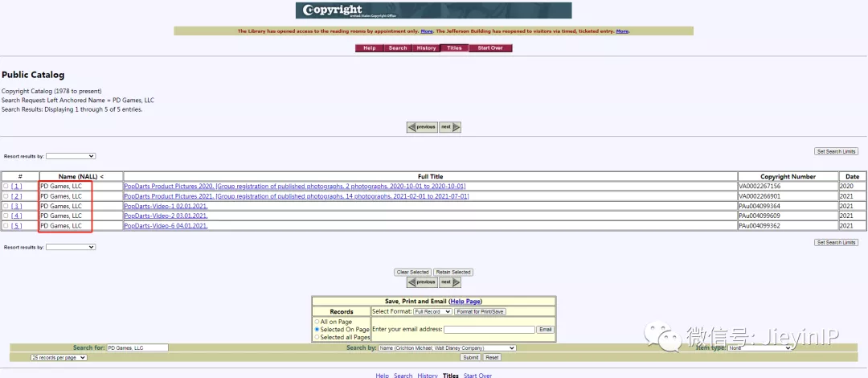Click the lower previous arrow button
The width and height of the screenshot is (868, 378).
pos(423,282)
